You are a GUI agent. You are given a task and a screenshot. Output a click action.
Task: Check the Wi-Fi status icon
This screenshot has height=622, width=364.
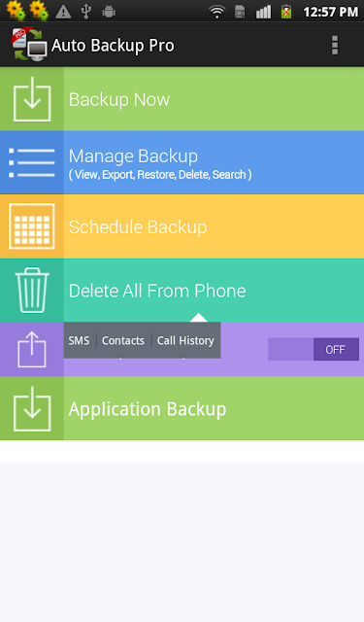[217, 12]
